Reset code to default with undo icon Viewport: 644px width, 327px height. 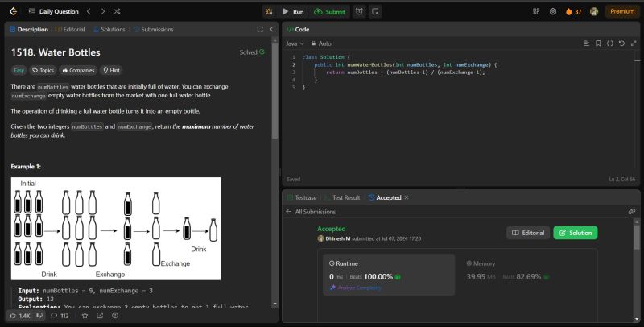pos(621,43)
